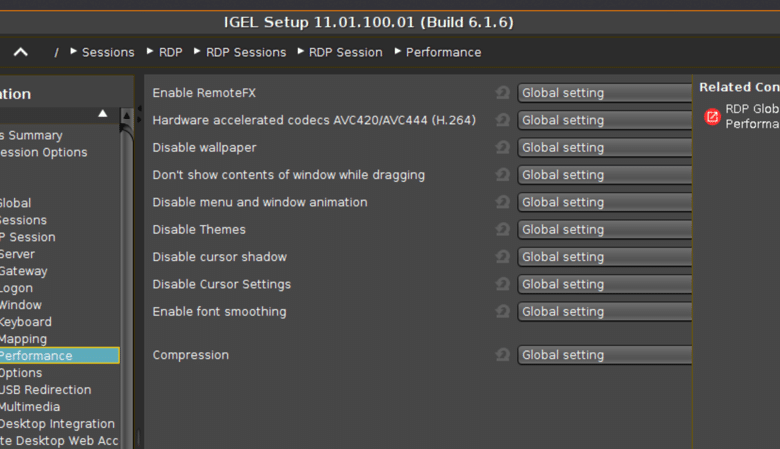Go up one level with the caret arrow
This screenshot has width=780, height=449.
coord(20,52)
